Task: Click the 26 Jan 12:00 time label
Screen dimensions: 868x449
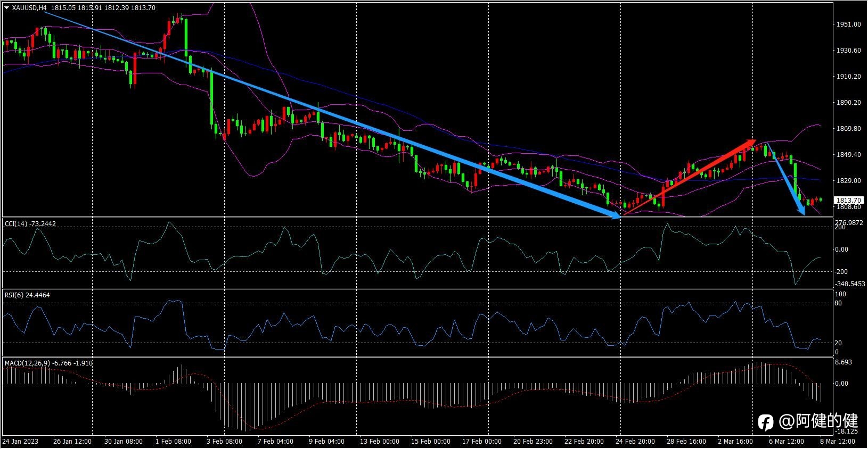Action: coord(72,442)
